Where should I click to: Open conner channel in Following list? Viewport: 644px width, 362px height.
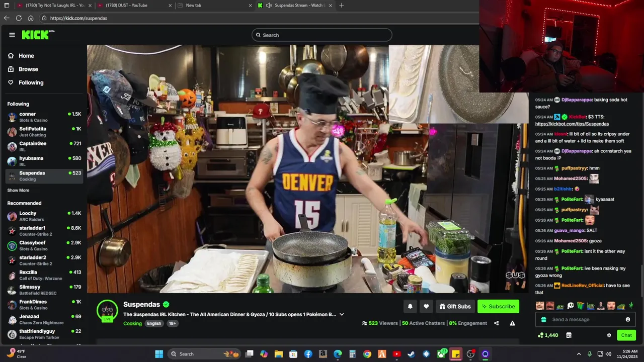pyautogui.click(x=44, y=117)
